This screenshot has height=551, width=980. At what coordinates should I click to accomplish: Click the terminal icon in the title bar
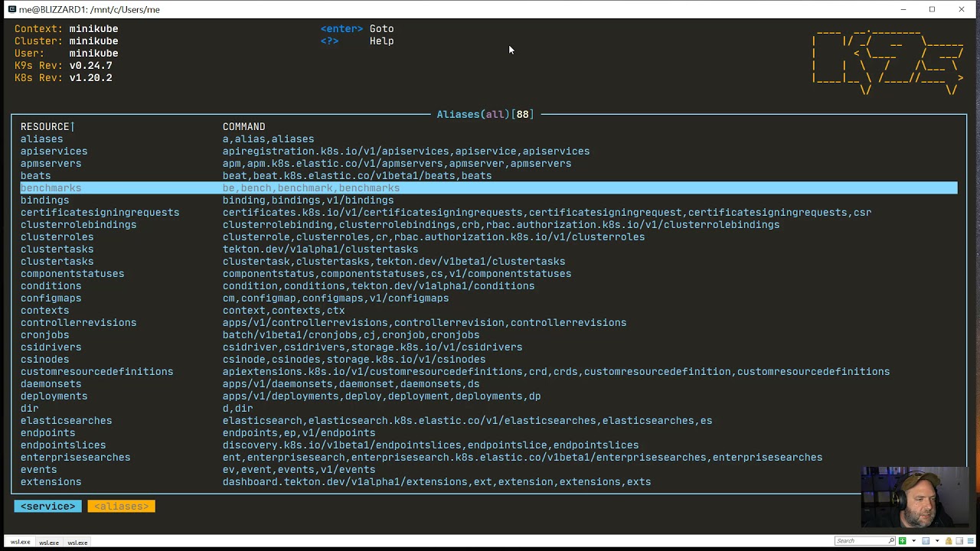click(11, 9)
